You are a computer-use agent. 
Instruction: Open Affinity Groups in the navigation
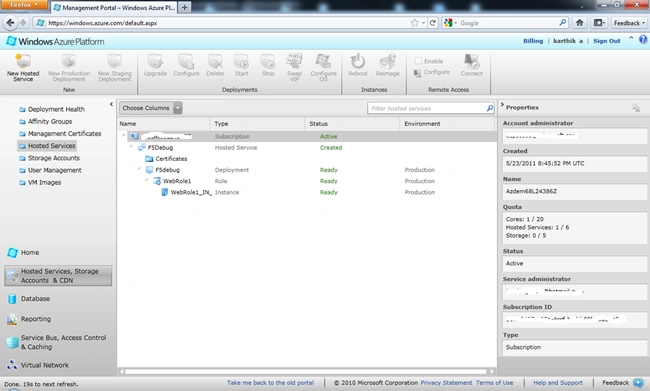click(46, 121)
